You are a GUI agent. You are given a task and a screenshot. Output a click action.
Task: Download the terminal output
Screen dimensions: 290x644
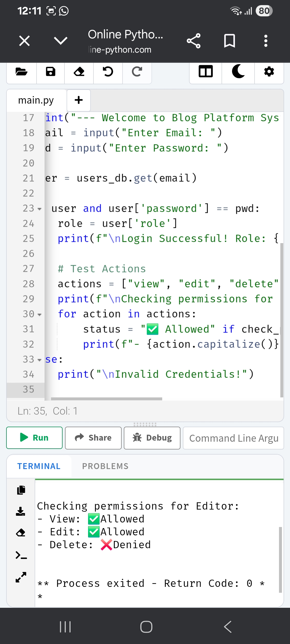21,511
